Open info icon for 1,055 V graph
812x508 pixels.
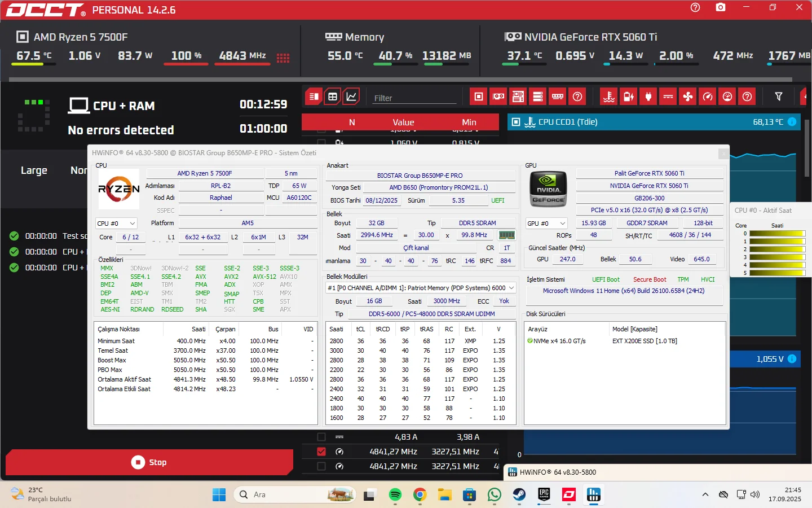point(792,359)
